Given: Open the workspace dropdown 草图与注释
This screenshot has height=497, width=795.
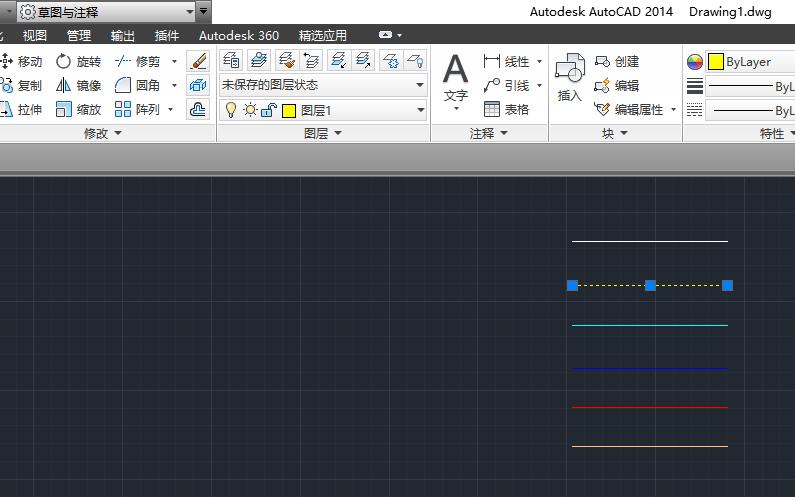Looking at the screenshot, I should (x=105, y=12).
